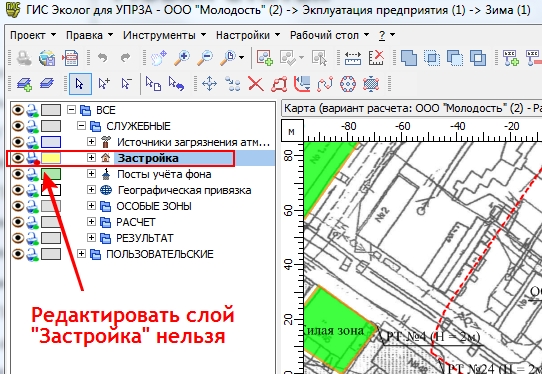Select the arrow pointer tool

coord(80,84)
